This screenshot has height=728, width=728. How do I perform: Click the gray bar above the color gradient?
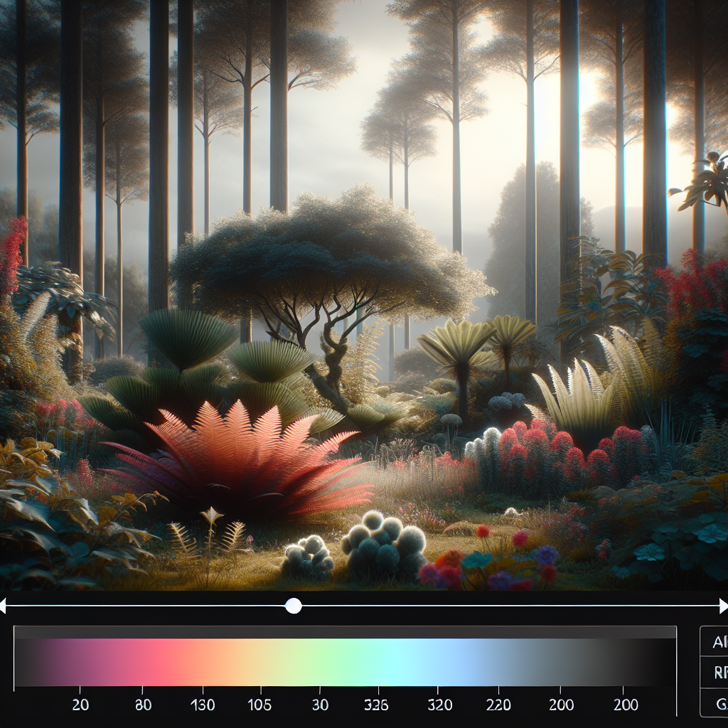click(x=345, y=632)
